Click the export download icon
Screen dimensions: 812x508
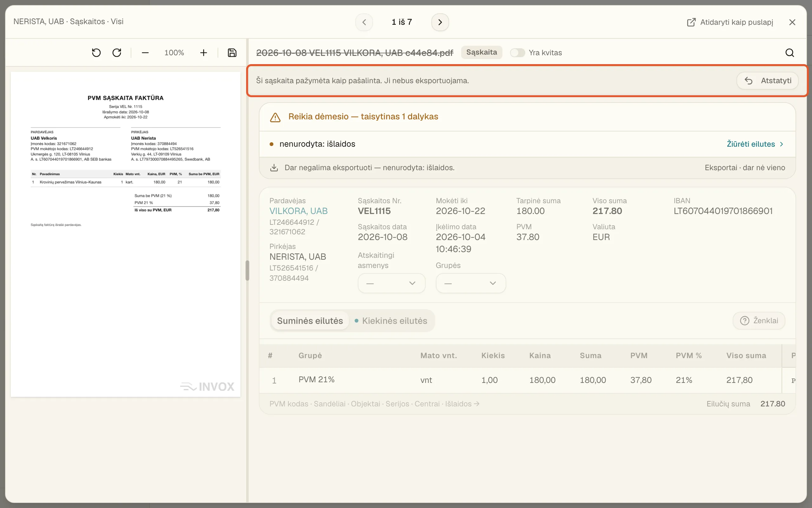point(274,168)
